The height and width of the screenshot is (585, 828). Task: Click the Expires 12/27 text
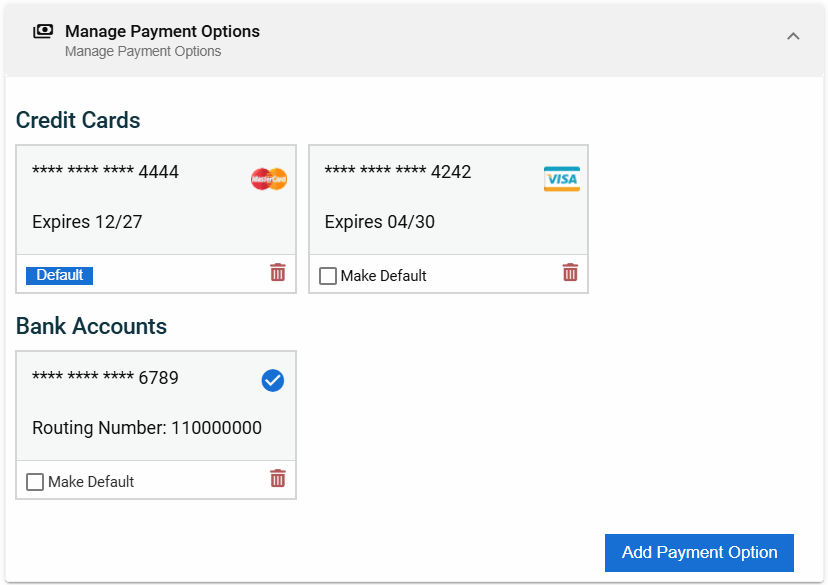tap(87, 222)
